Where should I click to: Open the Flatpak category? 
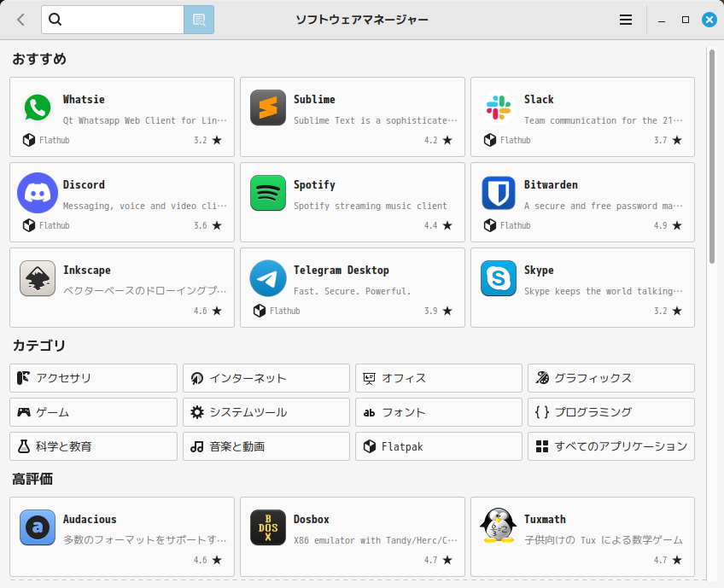(439, 446)
